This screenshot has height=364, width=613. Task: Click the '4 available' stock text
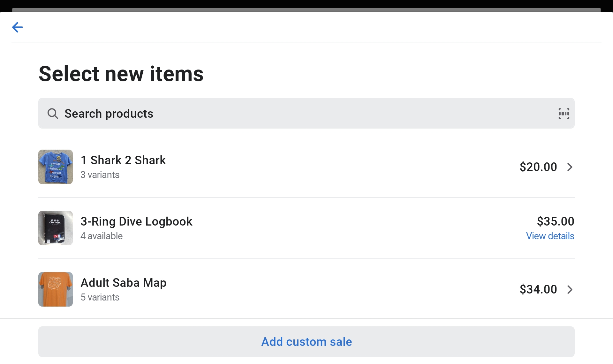(102, 236)
